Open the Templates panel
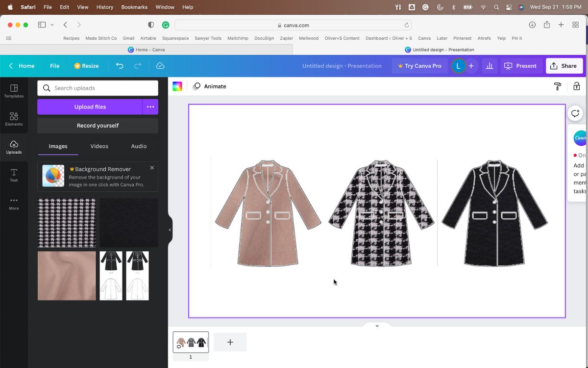 (14, 90)
